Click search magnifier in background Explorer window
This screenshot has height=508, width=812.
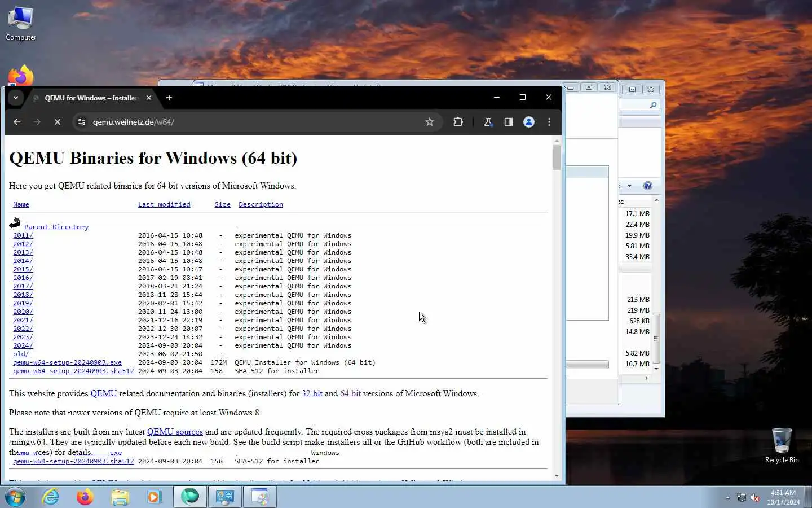653,105
